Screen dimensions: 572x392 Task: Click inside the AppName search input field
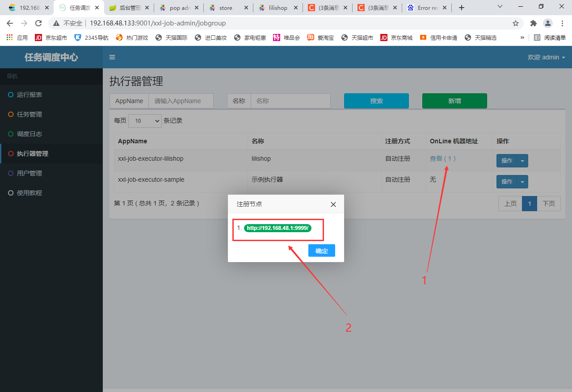(181, 101)
